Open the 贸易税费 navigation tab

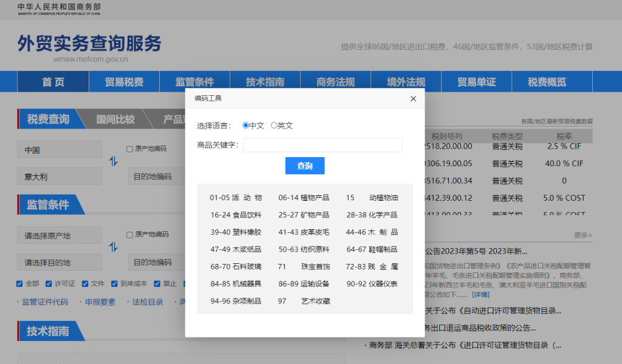[x=124, y=82]
